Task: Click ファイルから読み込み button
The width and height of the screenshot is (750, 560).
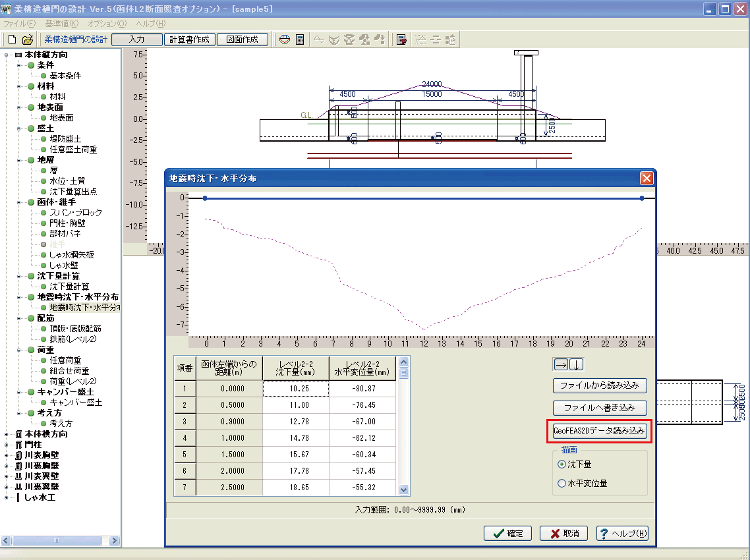Action: [600, 385]
